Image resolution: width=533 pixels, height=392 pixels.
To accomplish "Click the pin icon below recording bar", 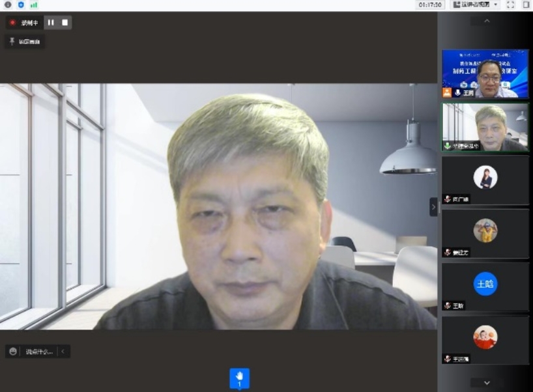I will (12, 42).
